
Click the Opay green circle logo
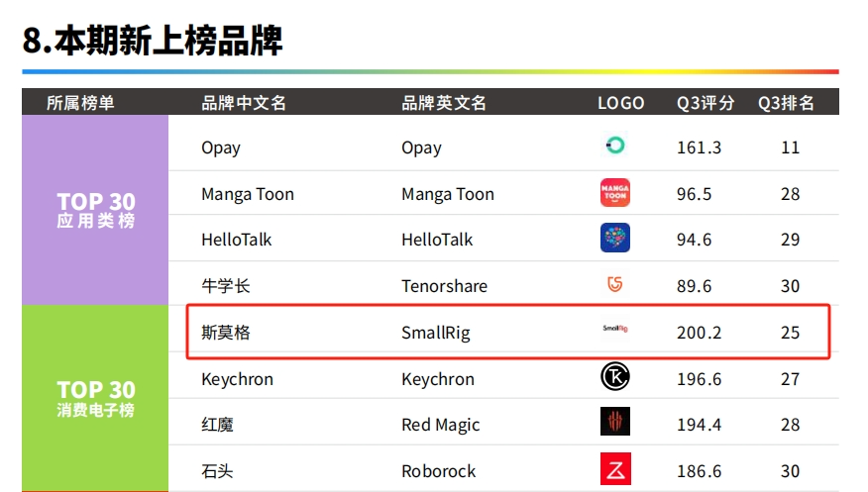pos(615,146)
